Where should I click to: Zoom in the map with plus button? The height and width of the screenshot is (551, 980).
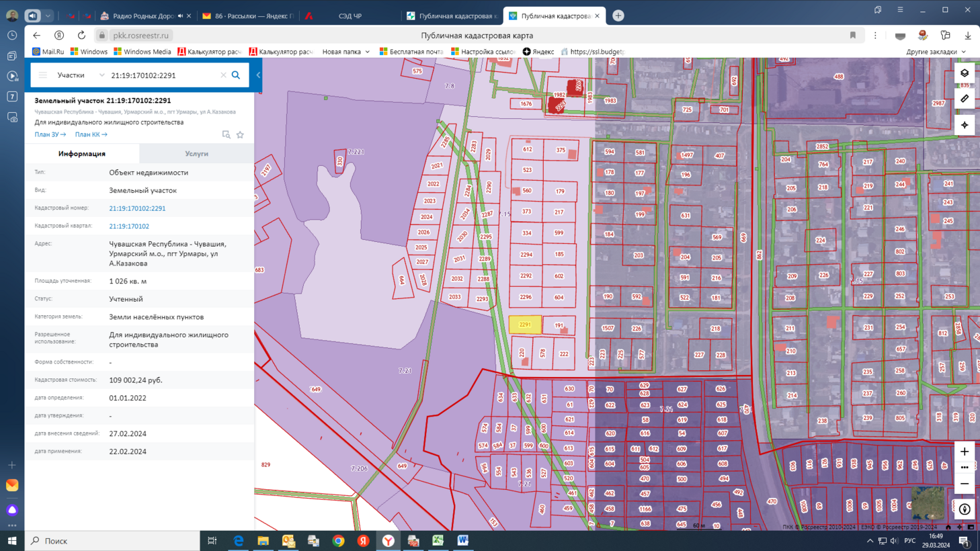point(965,452)
